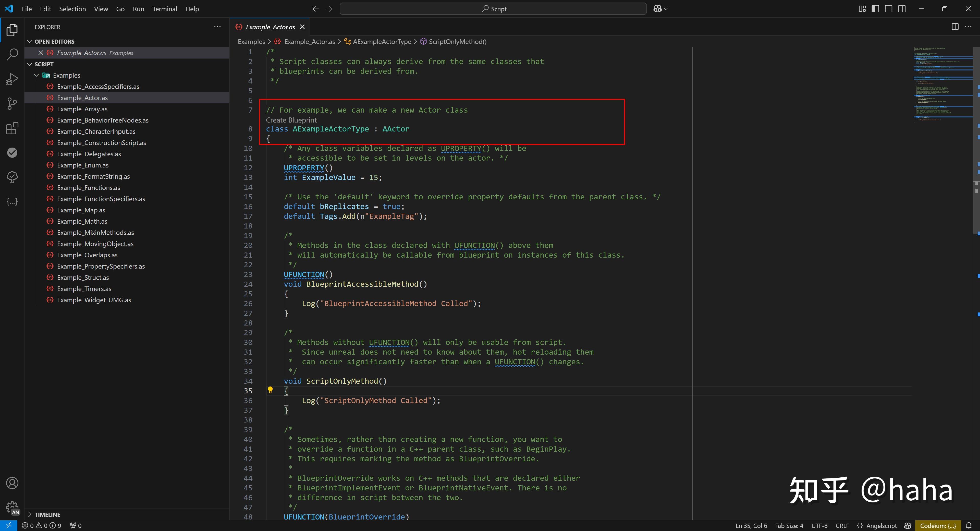Toggle the primary side bar layout button
The width and height of the screenshot is (980, 531).
click(875, 9)
